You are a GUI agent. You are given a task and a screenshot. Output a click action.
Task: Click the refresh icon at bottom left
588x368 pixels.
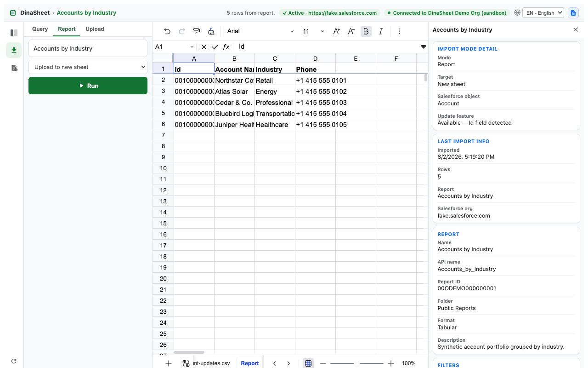coord(14,361)
